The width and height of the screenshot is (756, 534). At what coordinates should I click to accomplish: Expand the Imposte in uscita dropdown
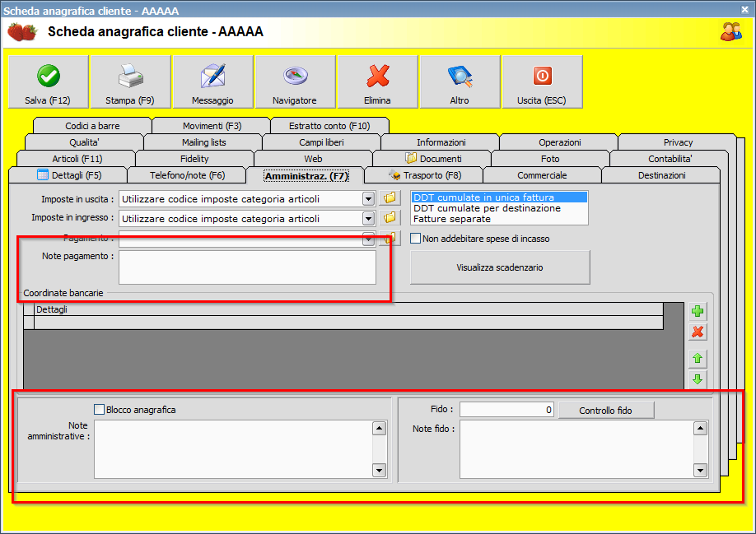pos(368,199)
